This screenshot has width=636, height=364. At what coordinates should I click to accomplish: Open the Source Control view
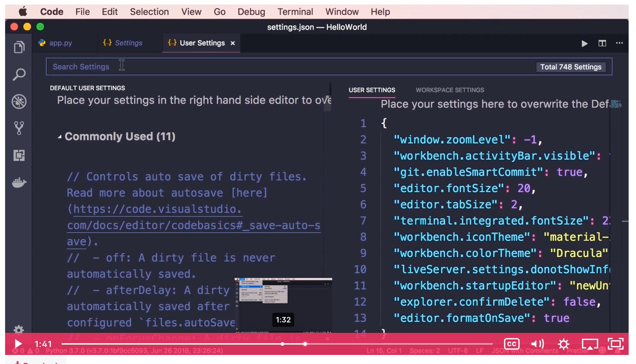[x=19, y=128]
